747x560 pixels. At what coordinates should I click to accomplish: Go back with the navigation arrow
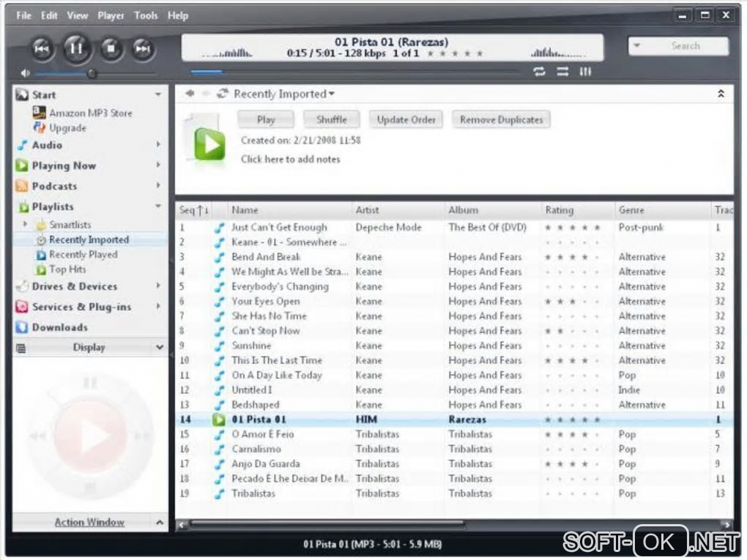pyautogui.click(x=190, y=94)
